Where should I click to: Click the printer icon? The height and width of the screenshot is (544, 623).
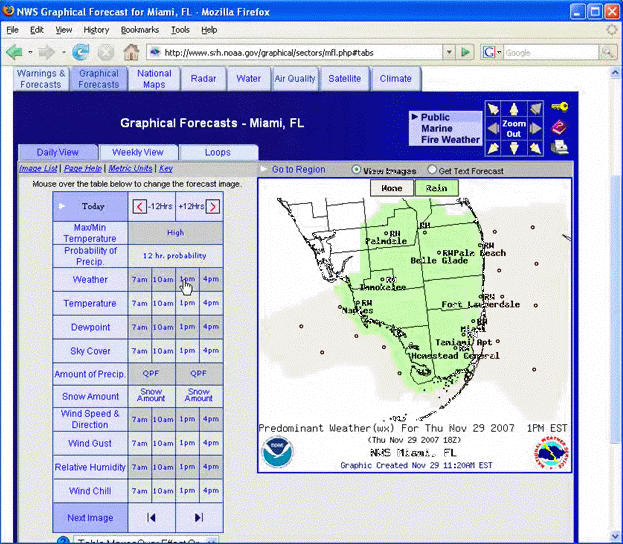tap(559, 147)
